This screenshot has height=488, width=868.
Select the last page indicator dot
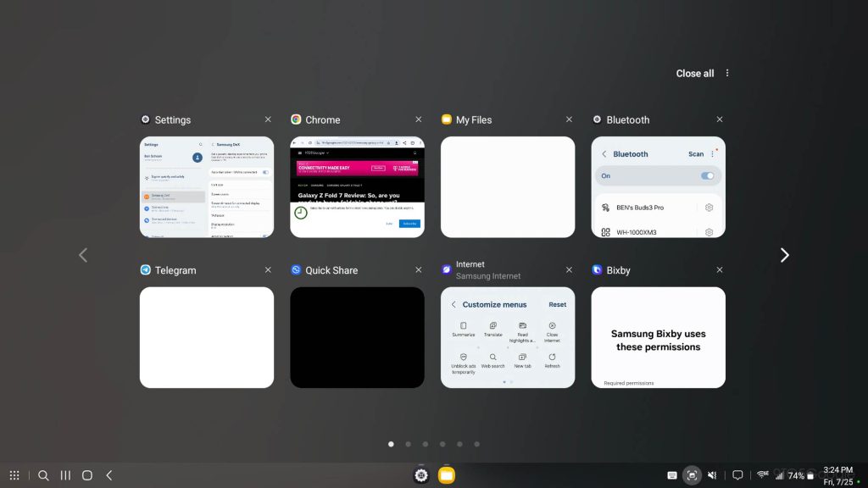477,444
